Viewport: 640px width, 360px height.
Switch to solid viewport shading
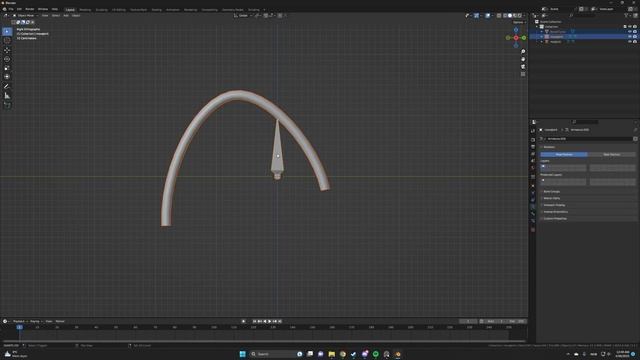click(x=510, y=16)
